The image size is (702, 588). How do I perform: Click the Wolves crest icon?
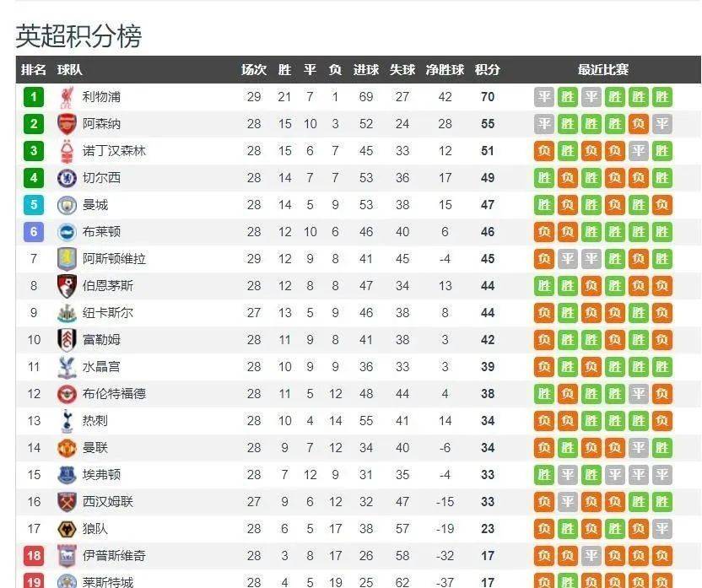point(67,529)
